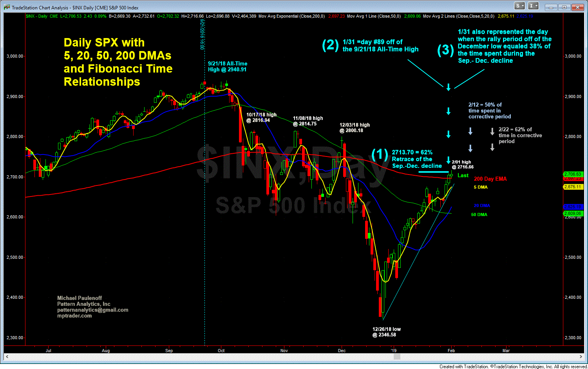Maximize the Chart Analysis window
588x369 pixels.
(x=564, y=7)
